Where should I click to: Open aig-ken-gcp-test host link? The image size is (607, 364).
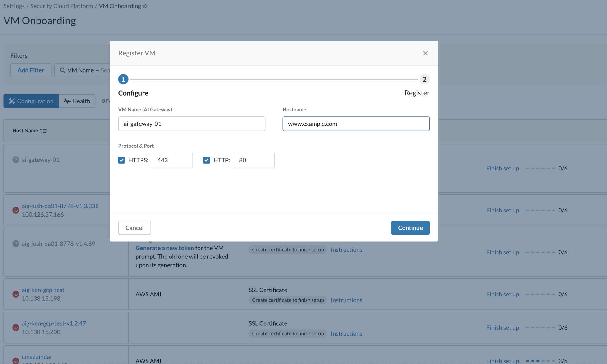[43, 290]
